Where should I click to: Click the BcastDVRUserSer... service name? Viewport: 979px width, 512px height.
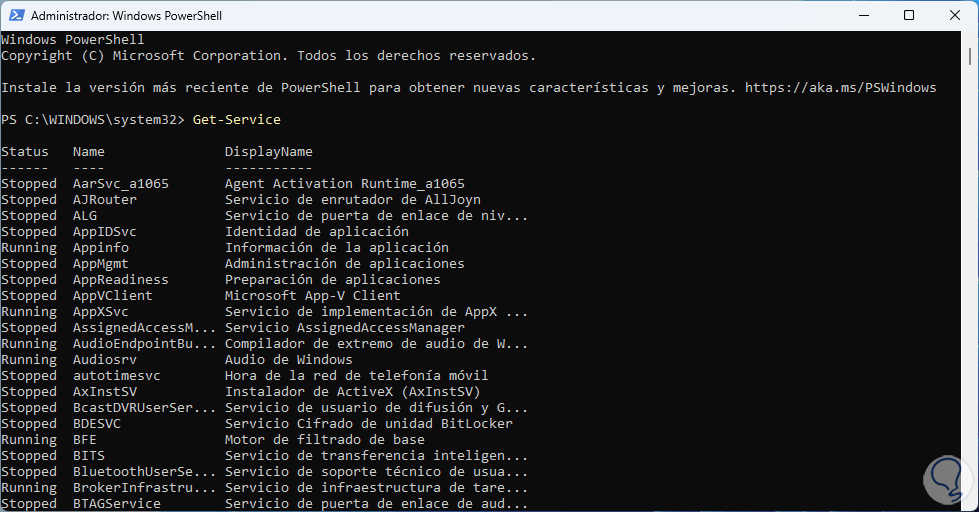coord(145,408)
